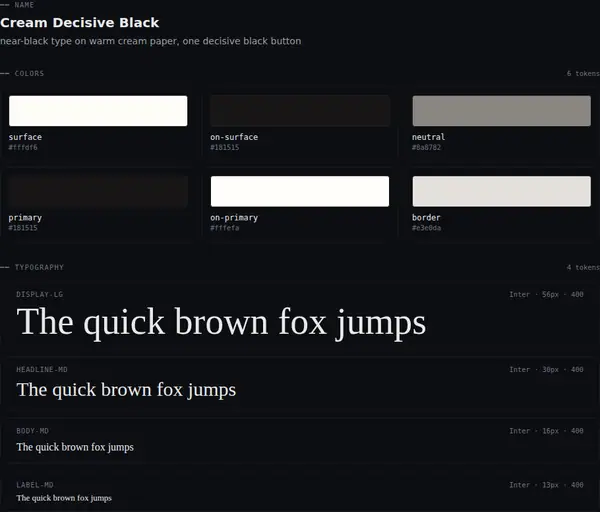
Task: Click the 'surface' token label
Action: click(x=25, y=137)
